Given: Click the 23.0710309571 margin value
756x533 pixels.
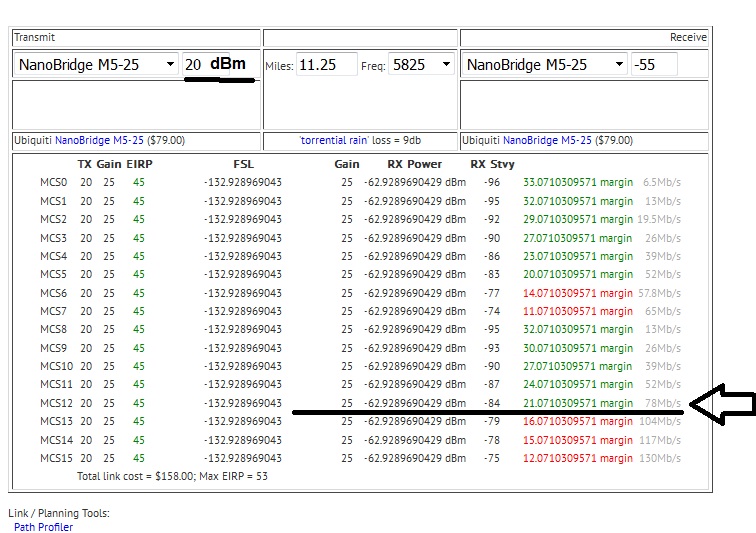Looking at the screenshot, I should point(578,256).
